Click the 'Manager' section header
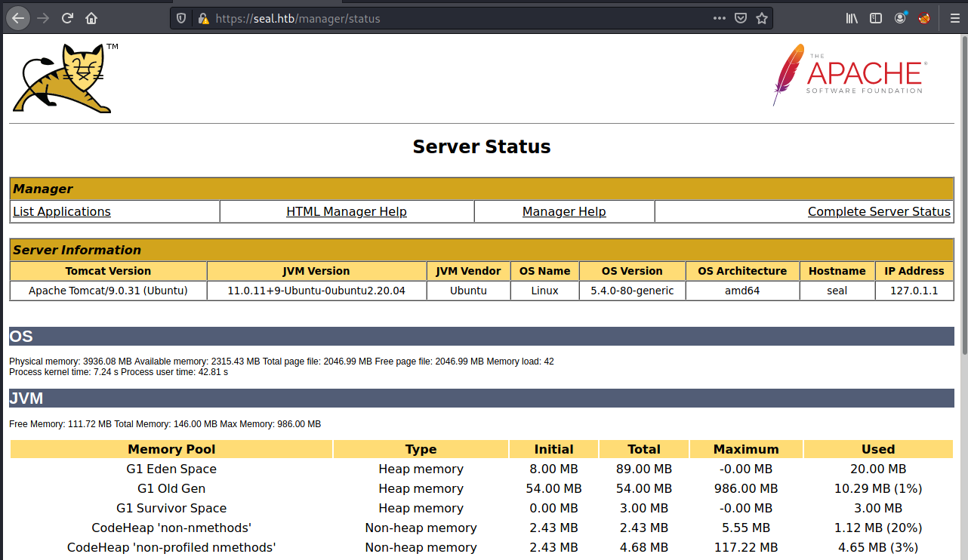968x560 pixels. pyautogui.click(x=482, y=189)
